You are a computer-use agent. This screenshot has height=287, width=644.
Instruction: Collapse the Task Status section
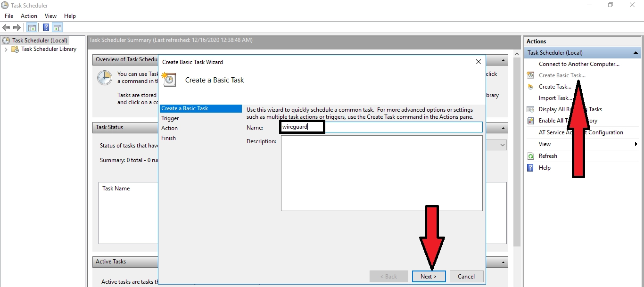pos(504,128)
